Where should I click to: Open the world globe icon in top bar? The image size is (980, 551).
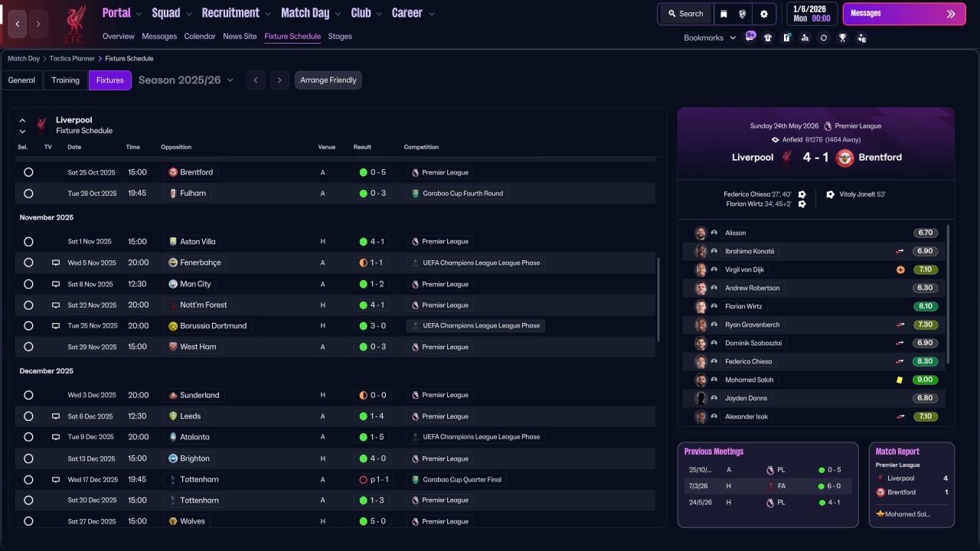point(743,14)
